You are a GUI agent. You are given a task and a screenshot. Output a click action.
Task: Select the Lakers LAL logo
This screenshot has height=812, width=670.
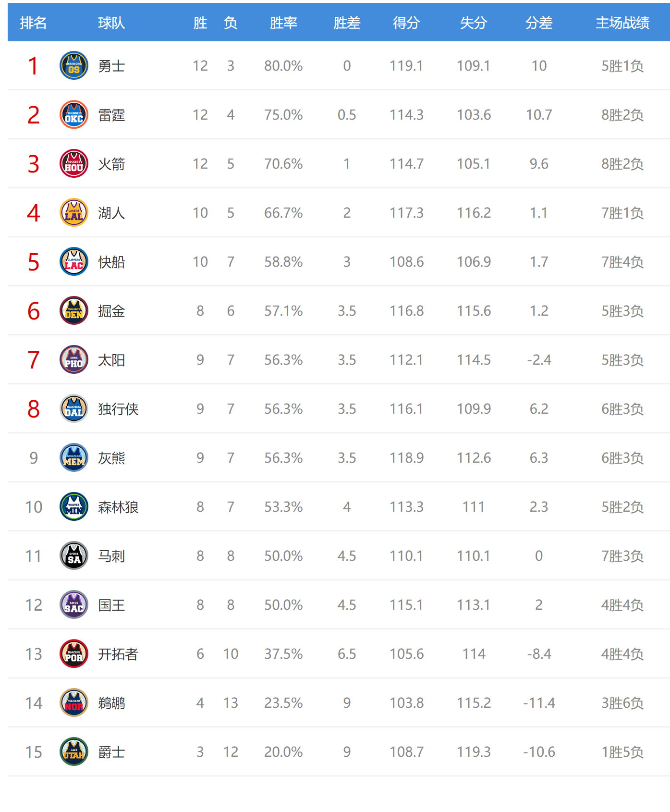pos(74,212)
